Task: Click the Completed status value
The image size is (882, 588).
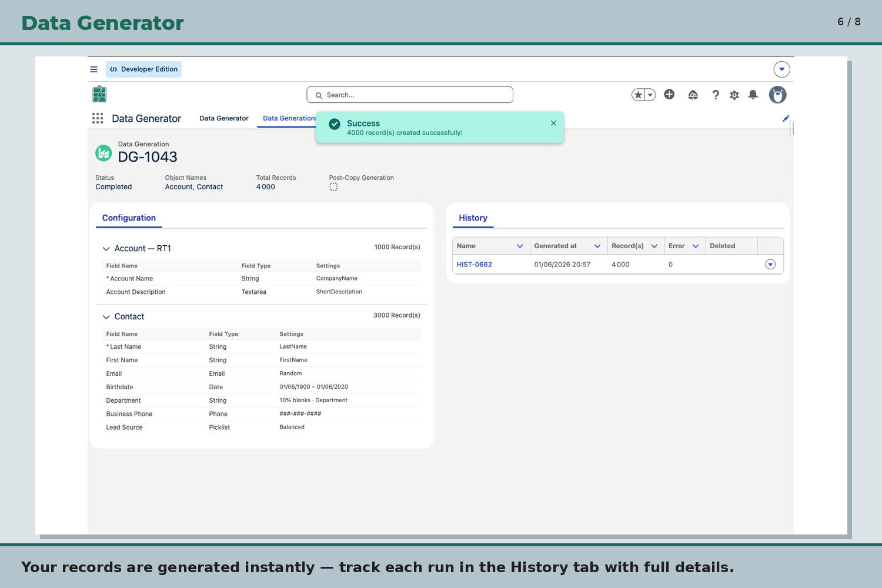Action: coord(113,187)
